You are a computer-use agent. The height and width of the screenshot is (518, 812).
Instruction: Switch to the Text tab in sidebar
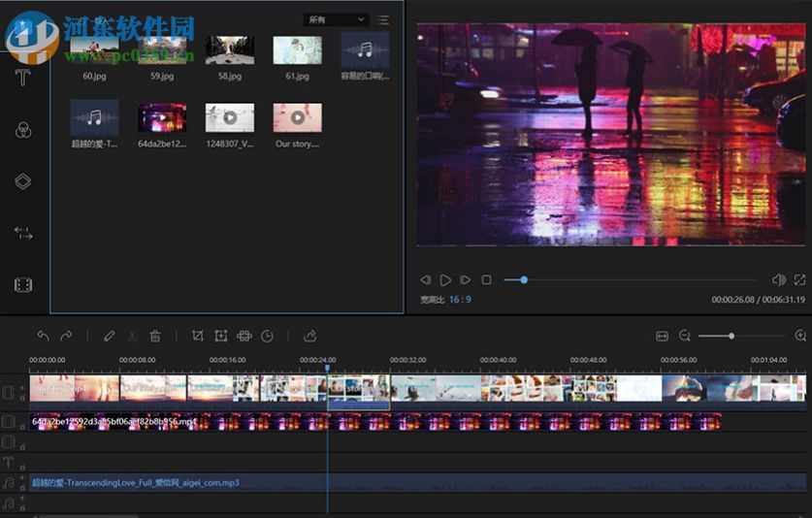pos(23,79)
